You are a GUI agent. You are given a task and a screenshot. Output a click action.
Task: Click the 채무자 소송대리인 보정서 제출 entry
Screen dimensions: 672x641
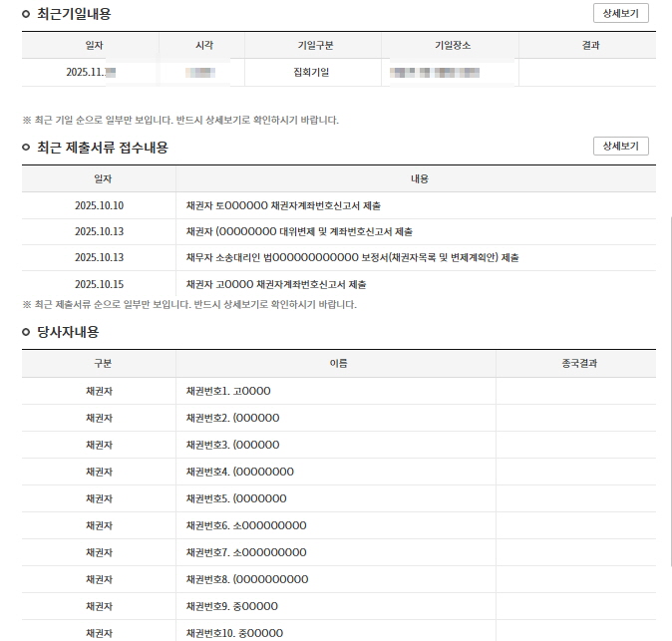click(x=352, y=258)
